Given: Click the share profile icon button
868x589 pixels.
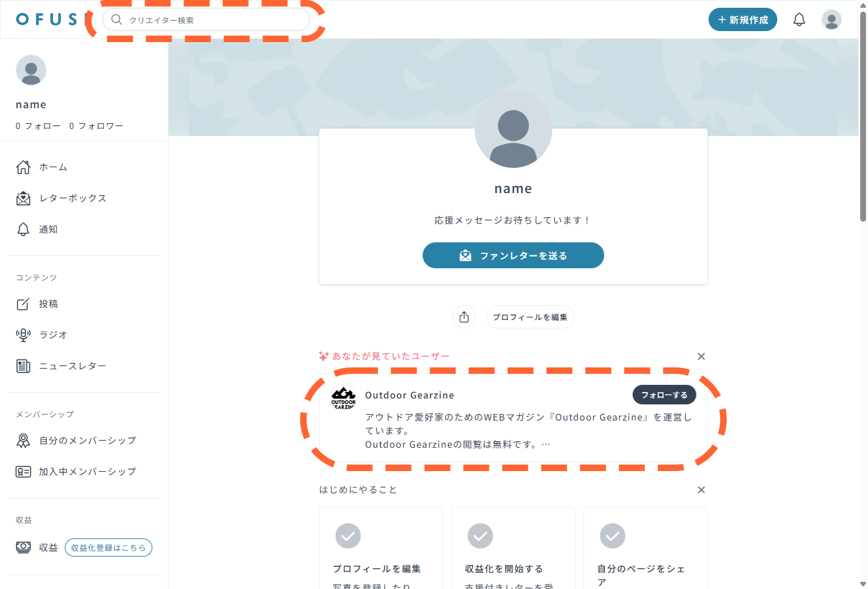Looking at the screenshot, I should click(x=464, y=317).
